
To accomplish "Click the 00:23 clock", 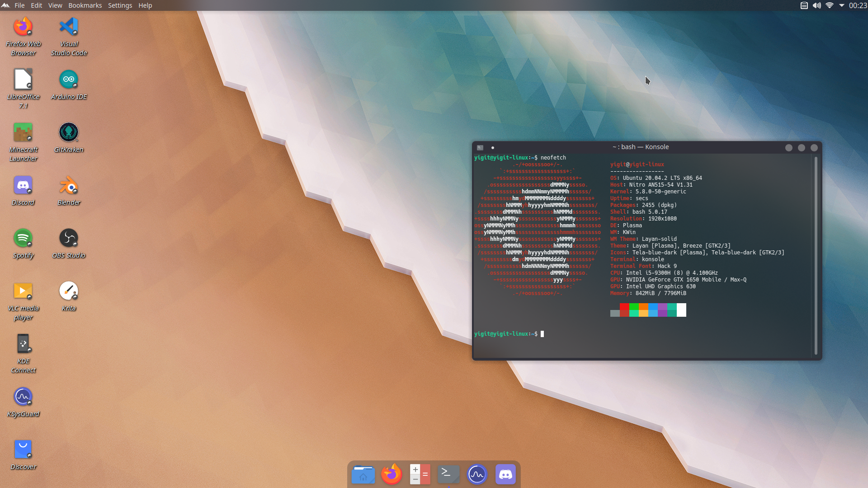I will pos(858,5).
